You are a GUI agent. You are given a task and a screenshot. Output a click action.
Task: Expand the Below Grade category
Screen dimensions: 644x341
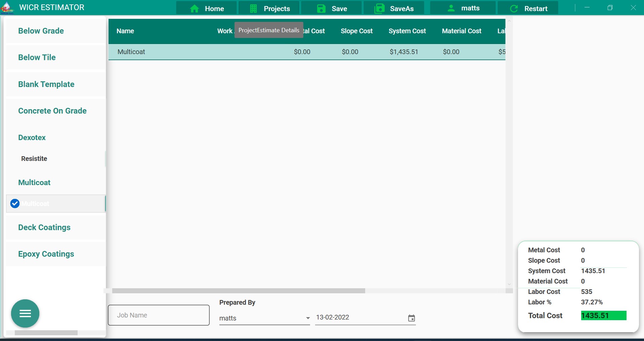click(56, 31)
